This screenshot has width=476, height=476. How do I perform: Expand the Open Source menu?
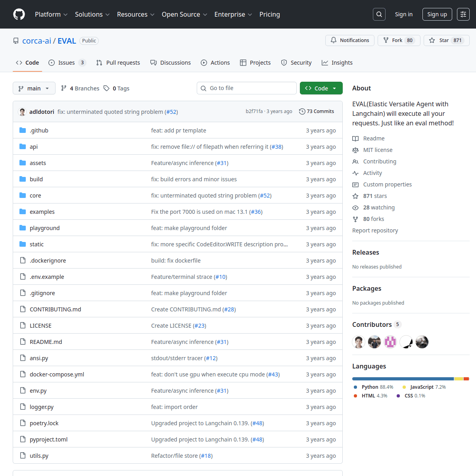(x=184, y=14)
